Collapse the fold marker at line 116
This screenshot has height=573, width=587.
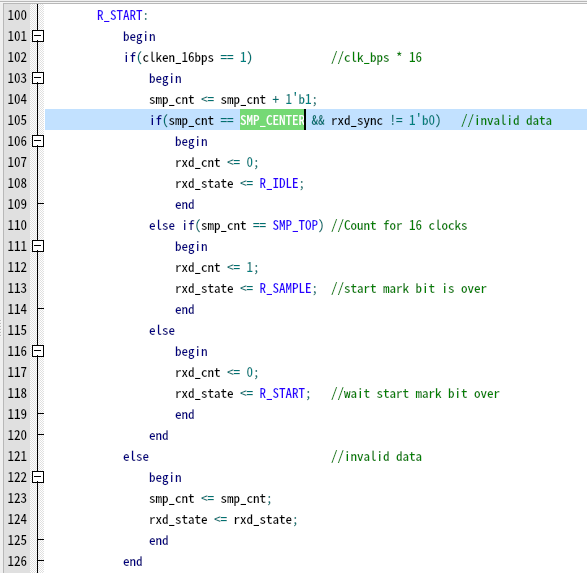[38, 351]
